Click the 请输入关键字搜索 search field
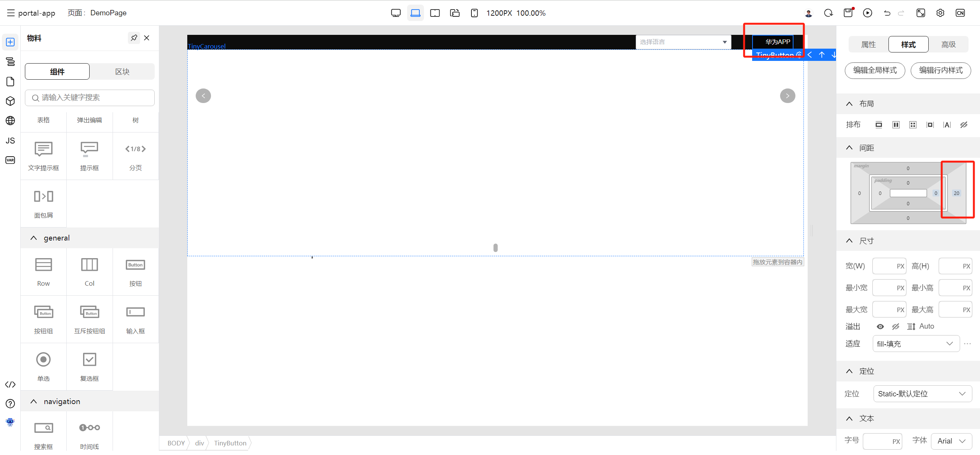 [90, 98]
